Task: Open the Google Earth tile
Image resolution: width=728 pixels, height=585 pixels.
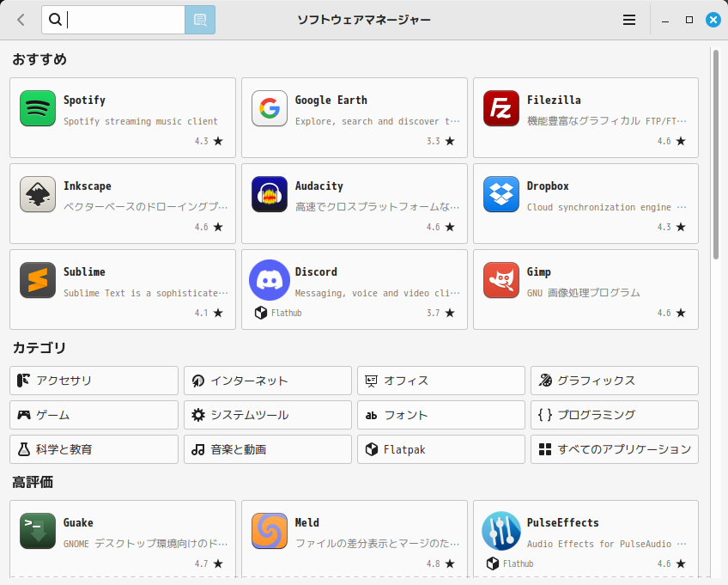Action: [x=354, y=118]
